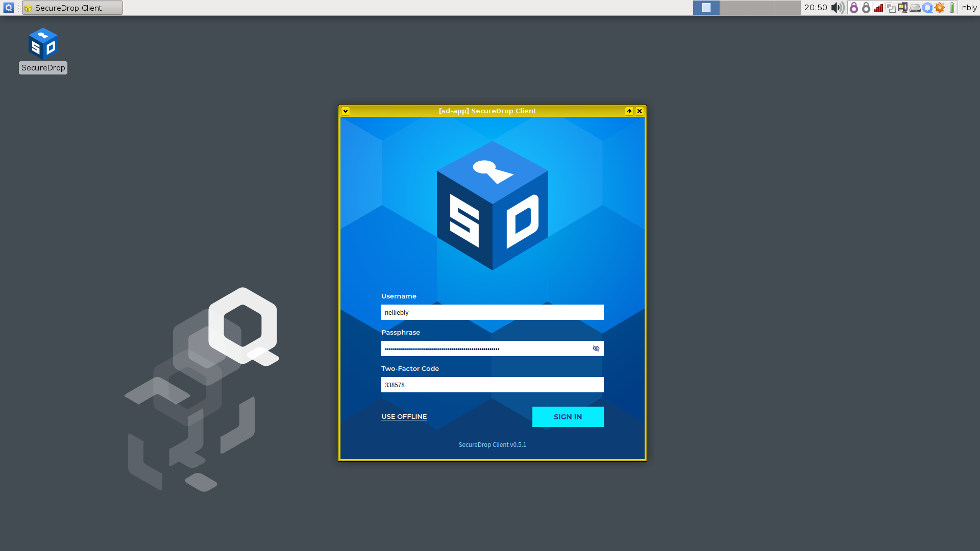Screen dimensions: 980x551
Task: Click the purple padlock tray icon
Action: point(854,8)
